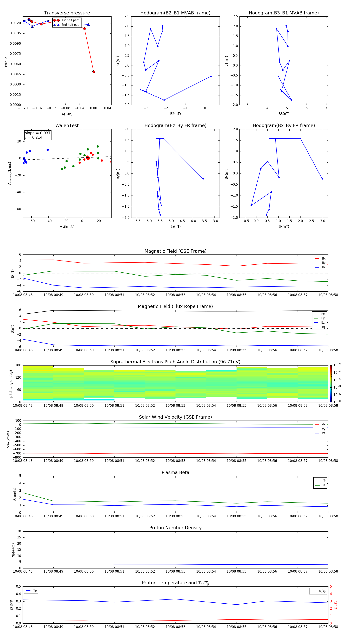Click the Bz legend entry in GSE panel
Viewport: 351px width, 644px height.
[x=320, y=267]
